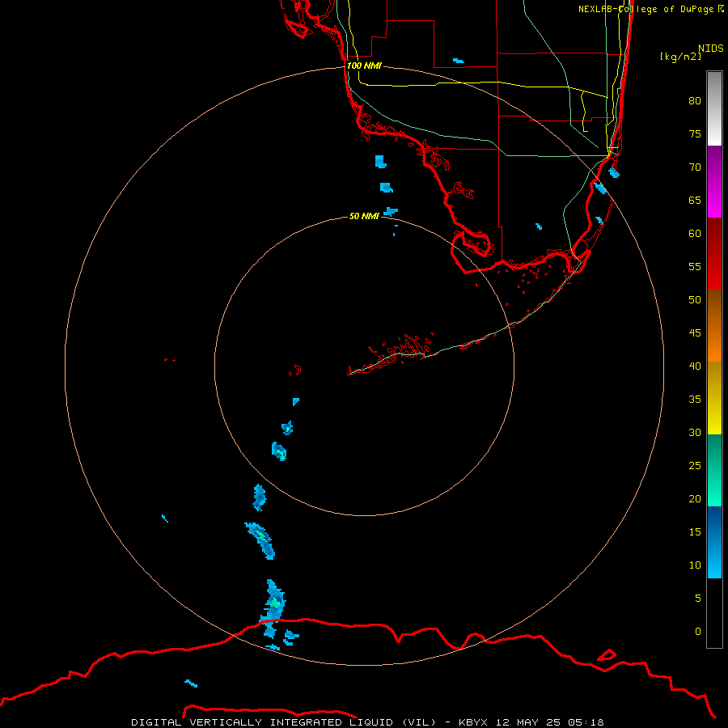The height and width of the screenshot is (728, 728).
Task: Pick the dark red segment of the color scale
Action: pos(714,253)
